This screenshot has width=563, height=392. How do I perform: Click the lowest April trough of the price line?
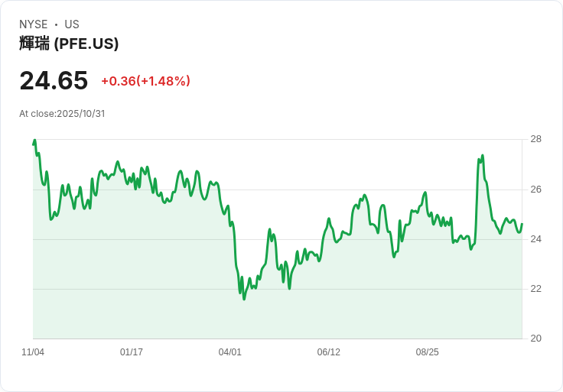[244, 299]
